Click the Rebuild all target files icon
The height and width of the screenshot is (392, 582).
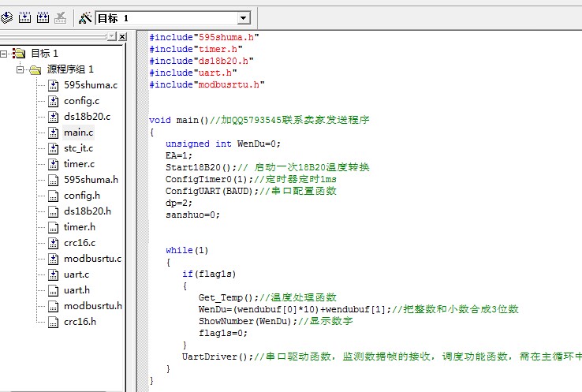(43, 17)
